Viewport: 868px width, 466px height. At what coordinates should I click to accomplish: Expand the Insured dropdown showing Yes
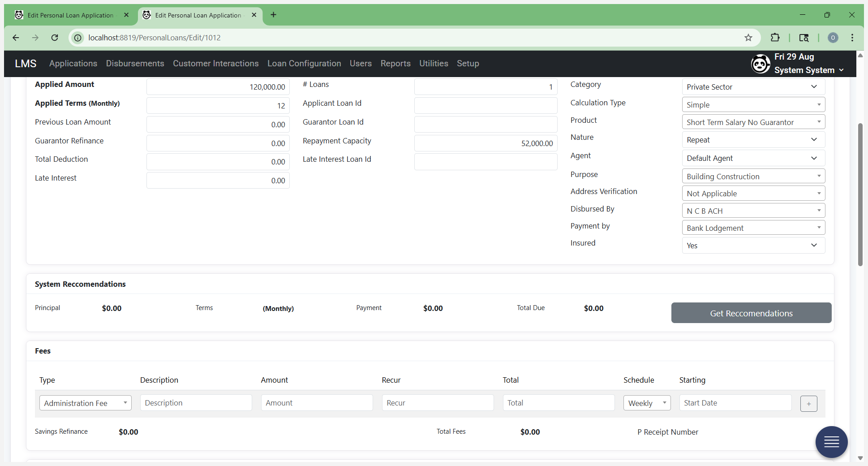753,246
